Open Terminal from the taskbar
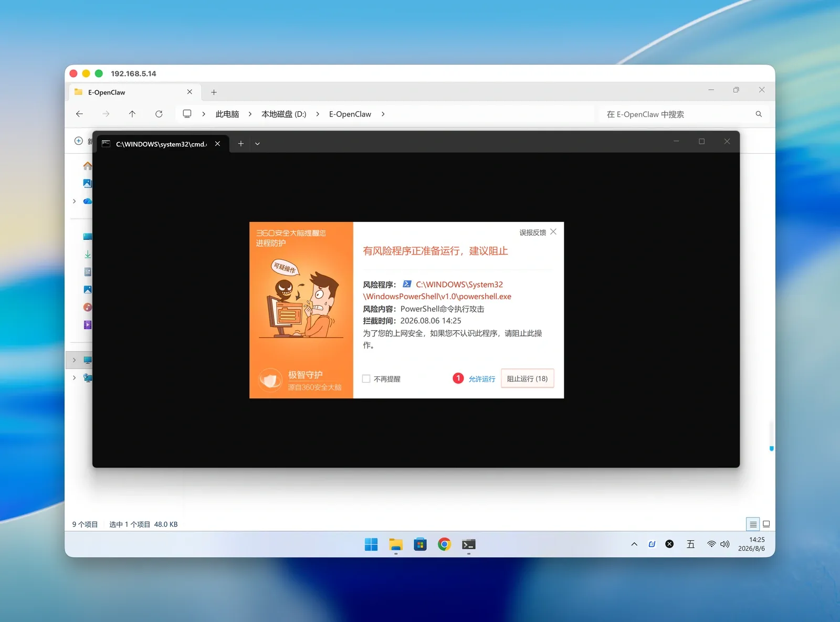This screenshot has width=840, height=622. coord(469,544)
